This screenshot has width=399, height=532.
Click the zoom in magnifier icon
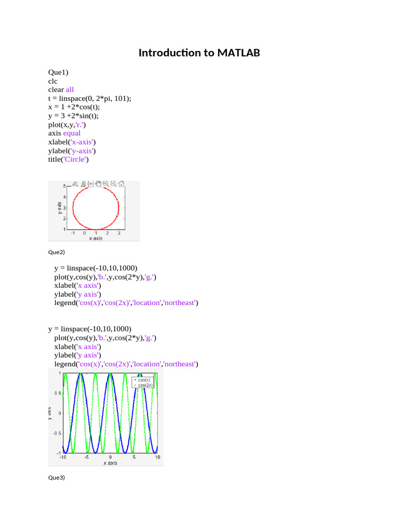[105, 183]
